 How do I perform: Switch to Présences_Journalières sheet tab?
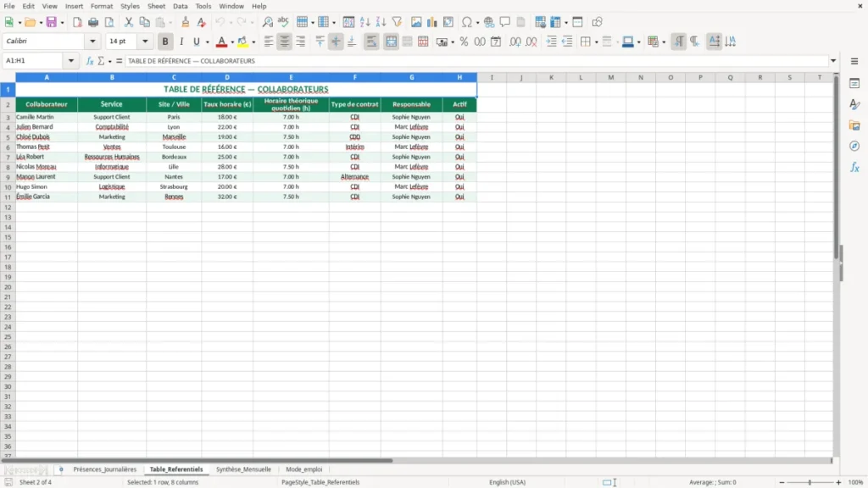104,469
